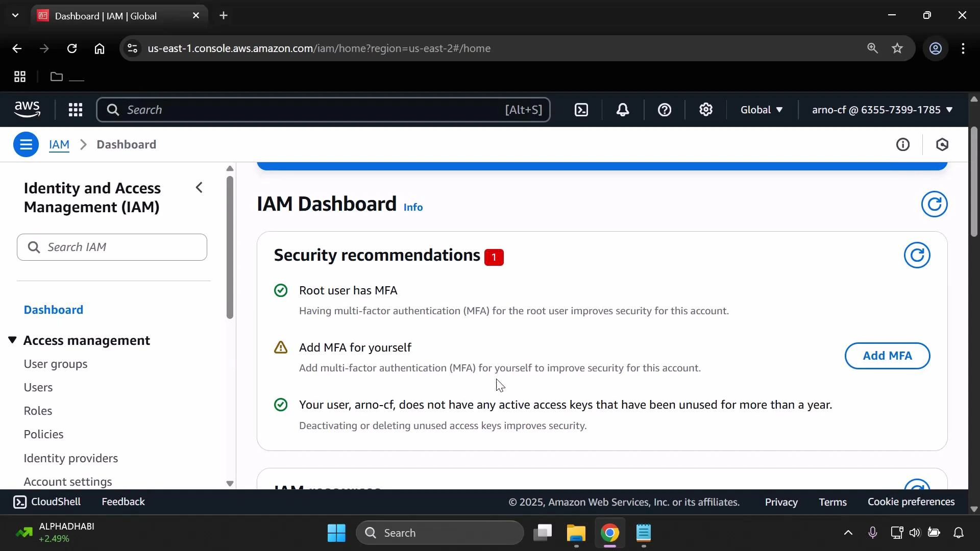Open the AWS settings gear
The width and height of the screenshot is (980, 551).
point(705,110)
